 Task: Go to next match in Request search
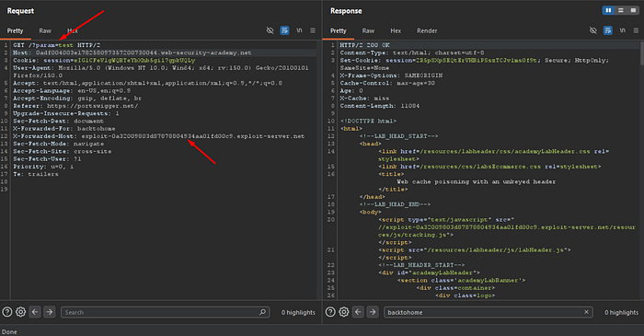click(50, 312)
